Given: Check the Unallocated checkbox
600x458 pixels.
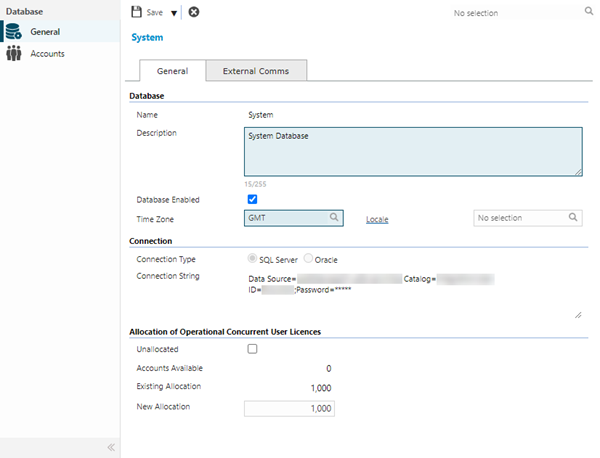Looking at the screenshot, I should pos(252,348).
